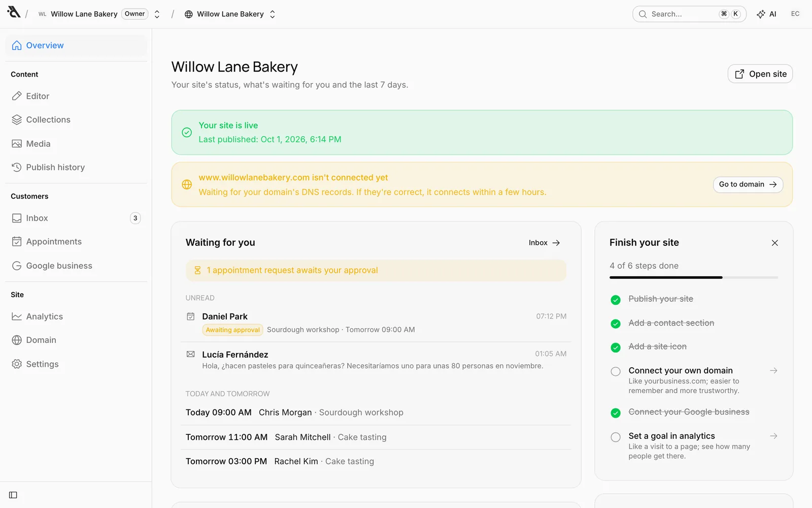Image resolution: width=812 pixels, height=508 pixels.
Task: Click the 4 of 6 steps progress bar
Action: pyautogui.click(x=694, y=277)
